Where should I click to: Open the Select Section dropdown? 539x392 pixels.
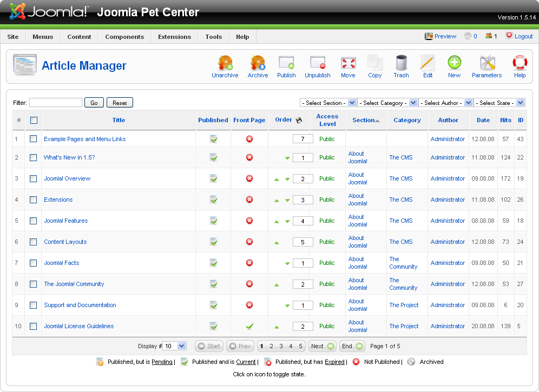point(328,103)
